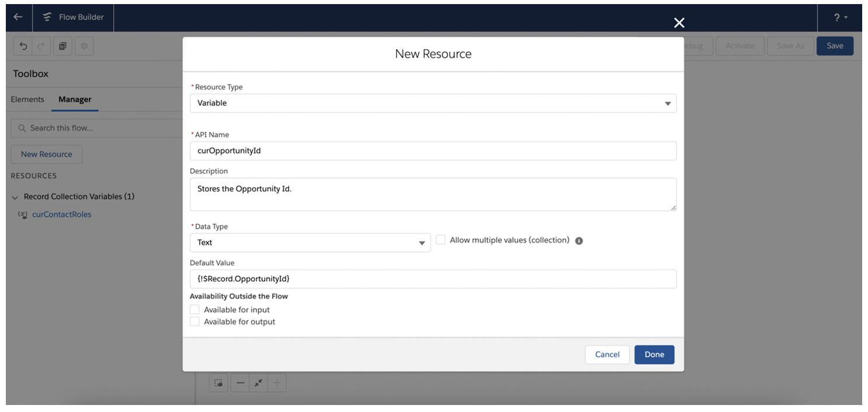Image resolution: width=868 pixels, height=412 pixels.
Task: Click the Availability Outside the Flow label
Action: (239, 296)
